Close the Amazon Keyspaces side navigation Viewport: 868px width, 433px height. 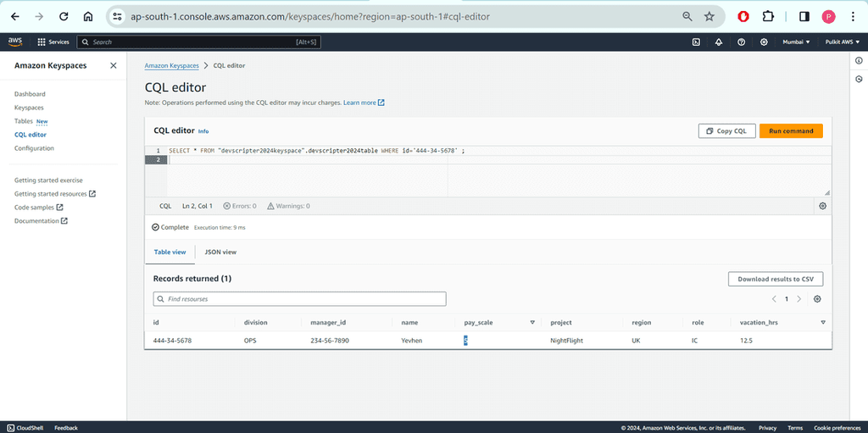114,65
